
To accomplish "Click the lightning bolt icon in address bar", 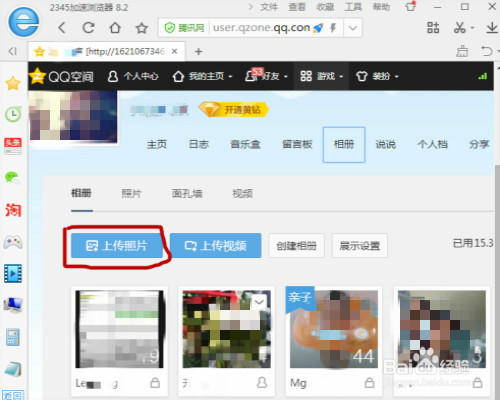I will 333,28.
